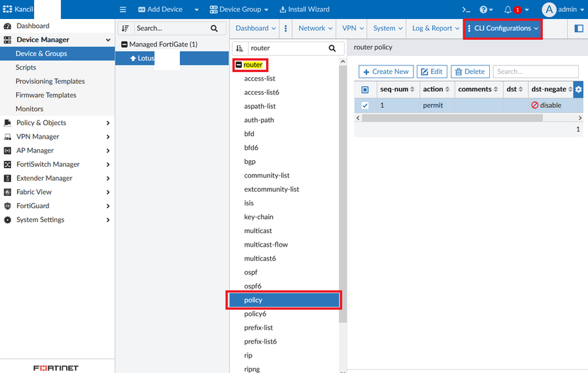
Task: Click the System Settings gear icon
Action: (7, 219)
